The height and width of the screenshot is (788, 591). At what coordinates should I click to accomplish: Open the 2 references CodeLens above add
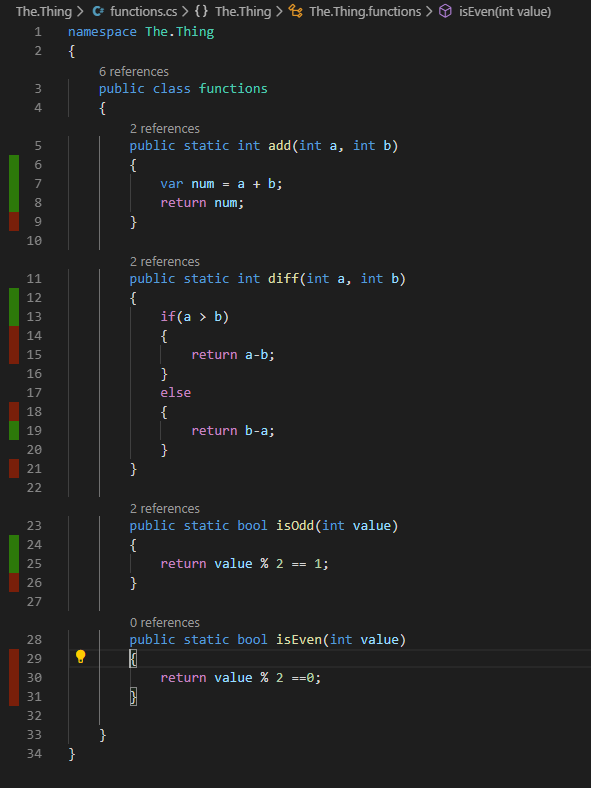click(165, 129)
